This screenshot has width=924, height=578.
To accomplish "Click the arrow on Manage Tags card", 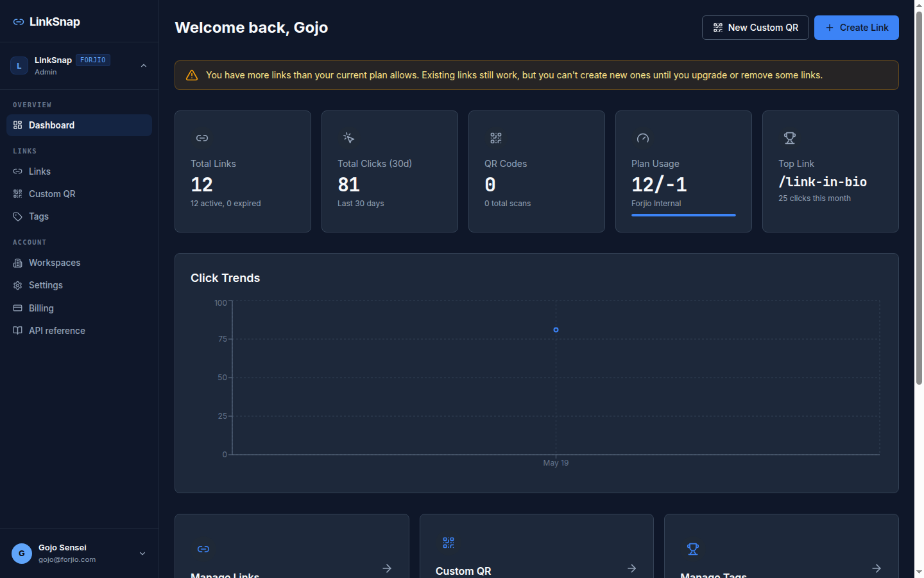I will (877, 568).
